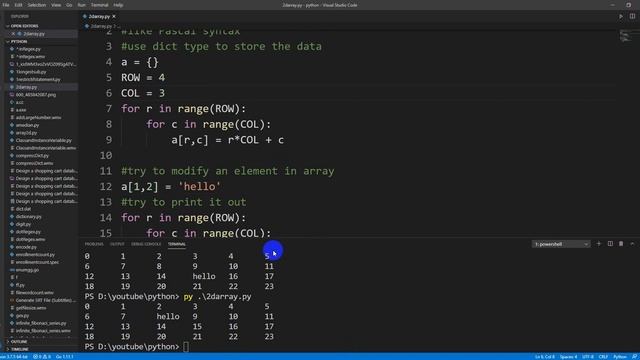Click the code minimap
The height and width of the screenshot is (360, 640).
625,36
